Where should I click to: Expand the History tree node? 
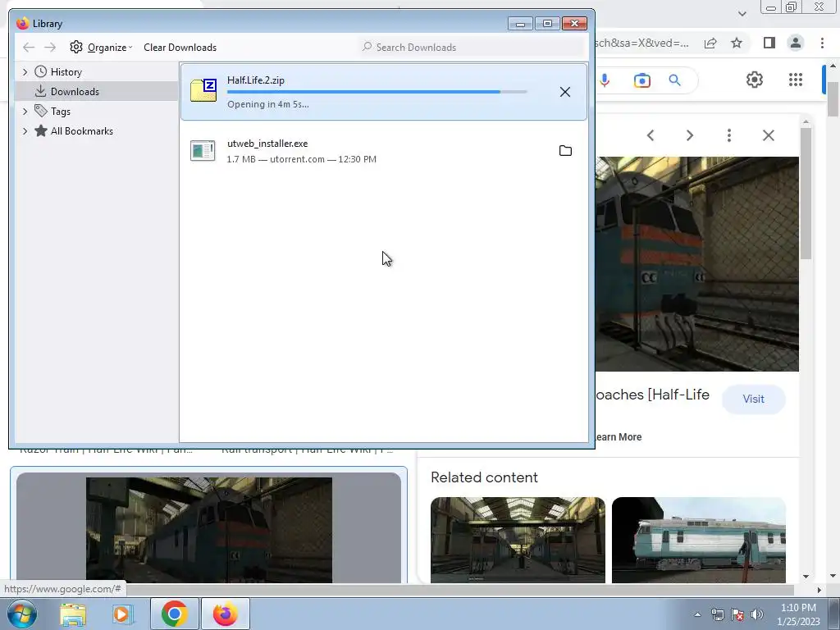(x=25, y=72)
